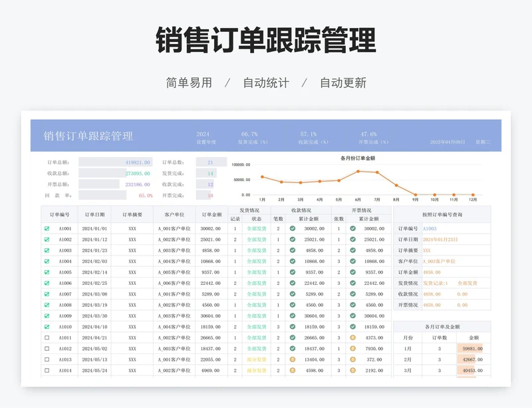Uncheck the checkbox for order A1005
The height and width of the screenshot is (408, 532).
(47, 272)
